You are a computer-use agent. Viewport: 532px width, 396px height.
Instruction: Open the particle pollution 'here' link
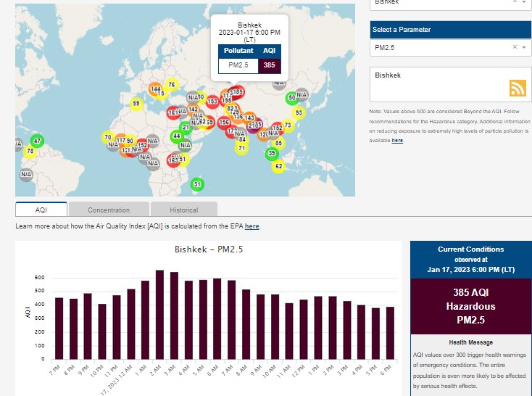(397, 141)
